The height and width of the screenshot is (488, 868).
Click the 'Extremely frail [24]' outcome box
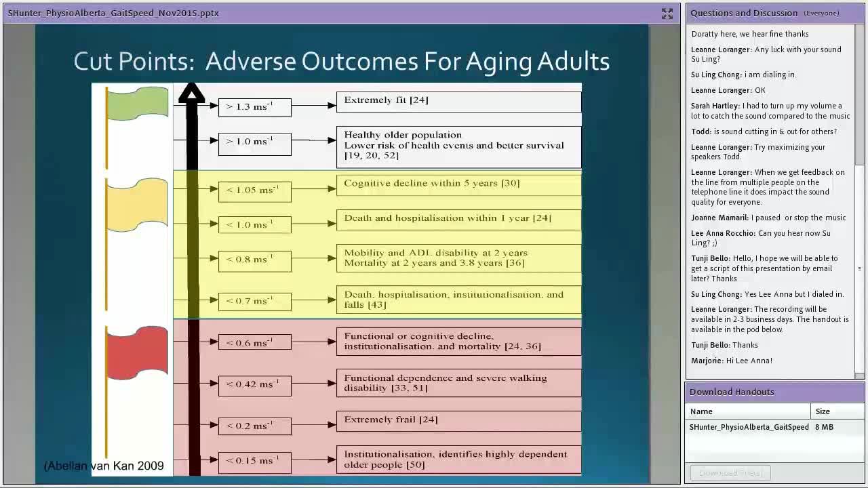pyautogui.click(x=458, y=420)
